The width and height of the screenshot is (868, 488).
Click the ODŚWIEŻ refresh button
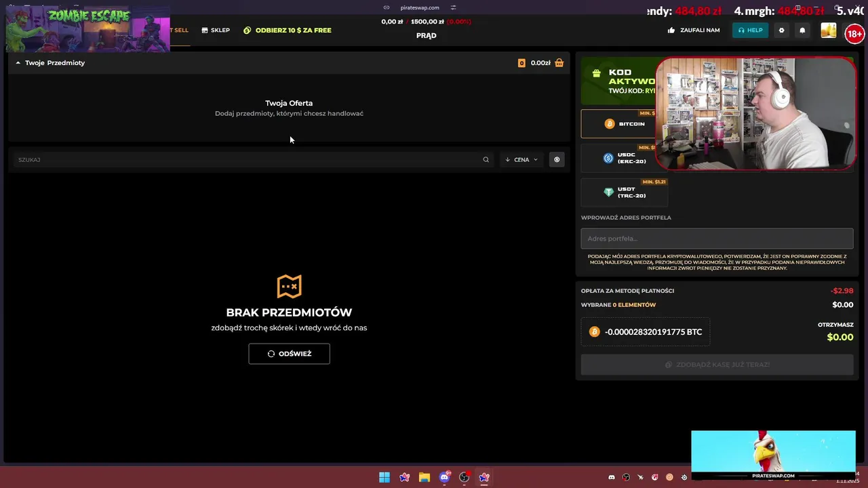(x=289, y=353)
